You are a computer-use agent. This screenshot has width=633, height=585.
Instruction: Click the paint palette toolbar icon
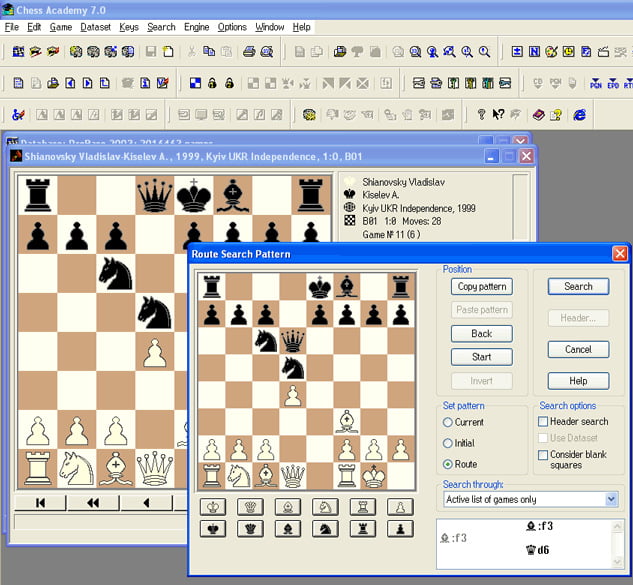pos(551,51)
